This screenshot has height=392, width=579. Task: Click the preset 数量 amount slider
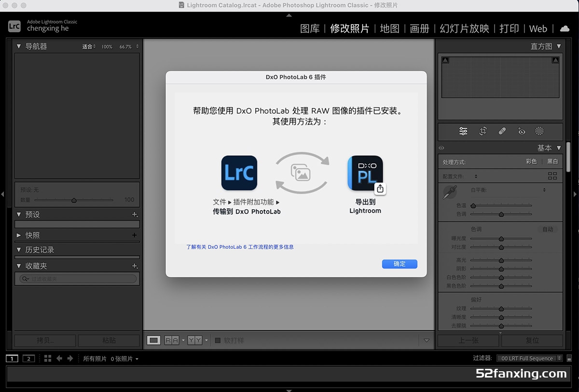coord(74,200)
